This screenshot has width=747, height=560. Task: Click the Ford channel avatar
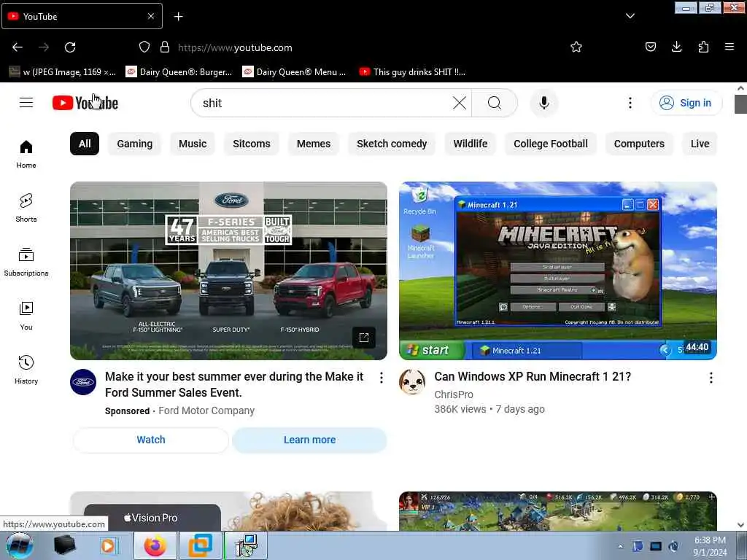pos(83,382)
